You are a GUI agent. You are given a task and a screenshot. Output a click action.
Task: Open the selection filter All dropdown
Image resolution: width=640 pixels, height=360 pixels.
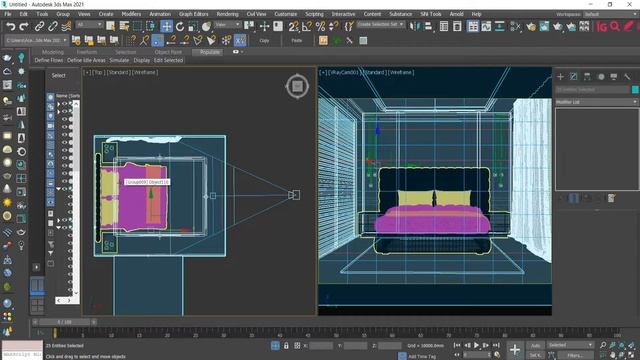pyautogui.click(x=89, y=25)
